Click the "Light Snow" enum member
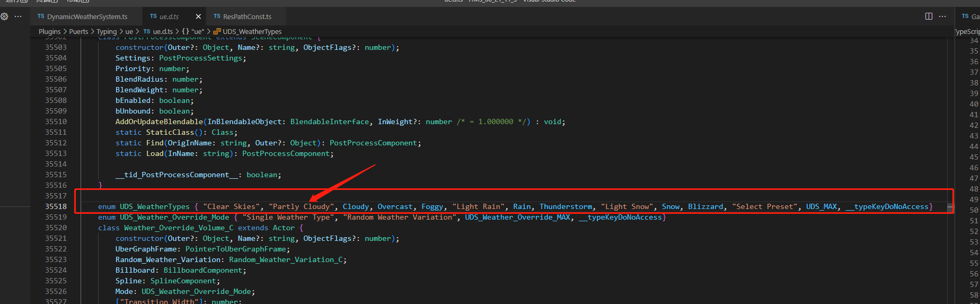Image resolution: width=980 pixels, height=304 pixels. coord(627,206)
